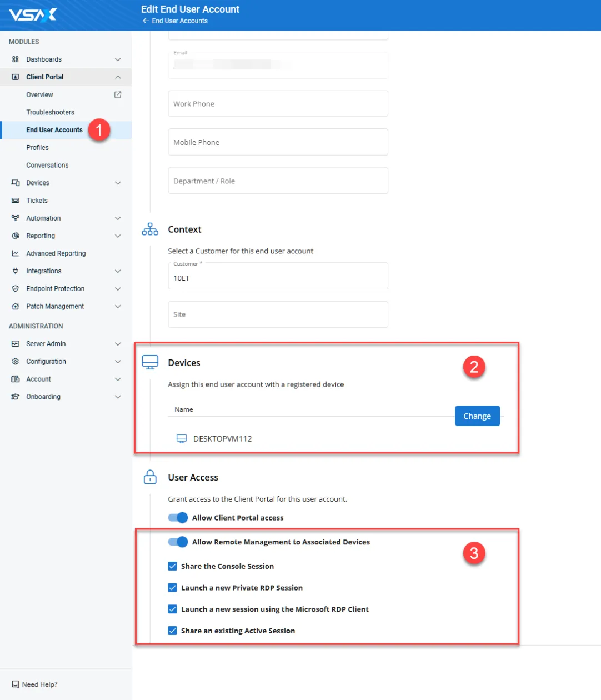Click the Tickets icon in sidebar

pyautogui.click(x=16, y=201)
